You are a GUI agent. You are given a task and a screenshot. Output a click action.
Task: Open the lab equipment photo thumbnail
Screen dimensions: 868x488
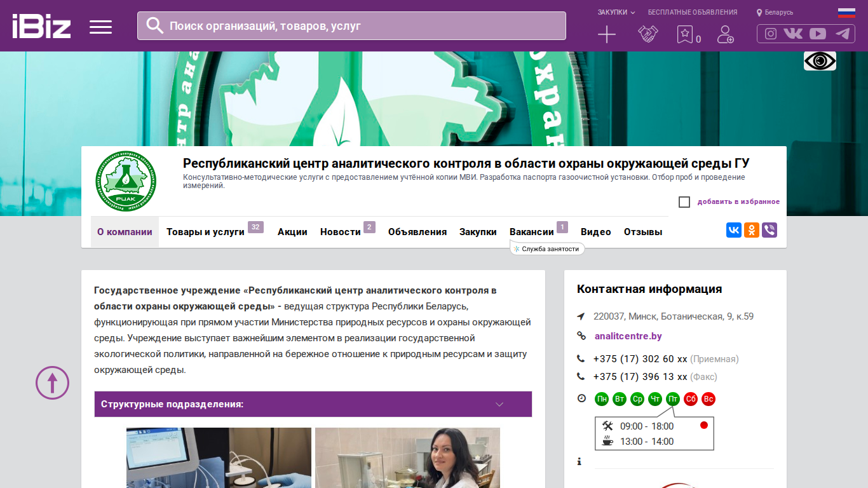click(x=219, y=457)
